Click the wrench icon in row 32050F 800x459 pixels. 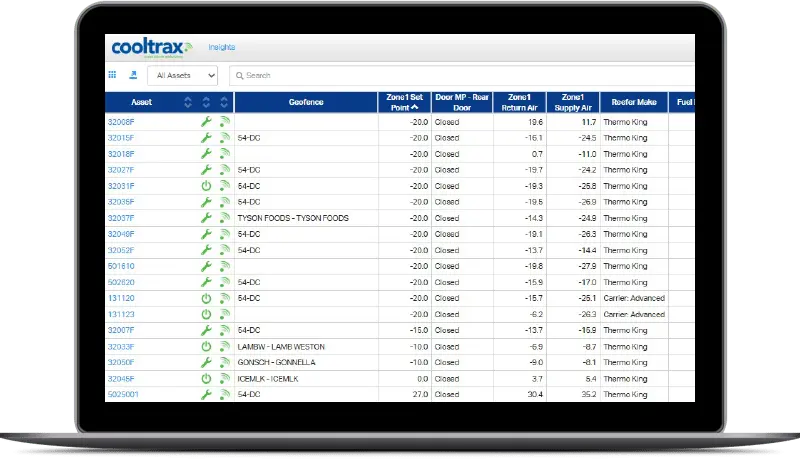[x=206, y=362]
